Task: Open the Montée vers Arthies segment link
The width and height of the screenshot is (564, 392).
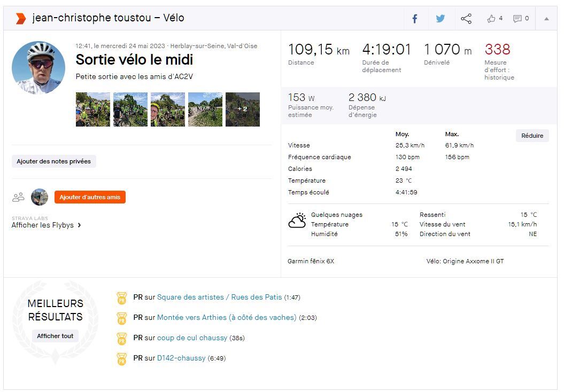Action: tap(227, 318)
